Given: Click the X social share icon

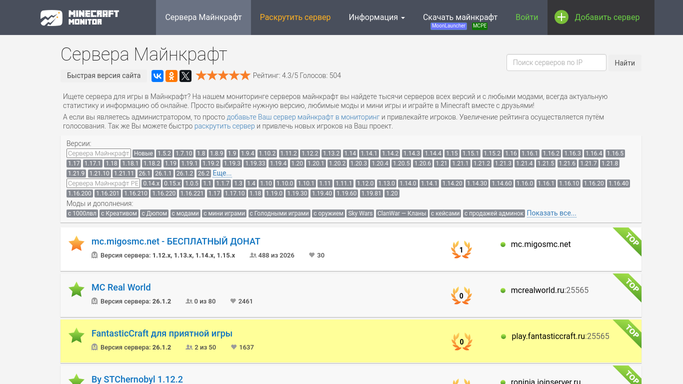Looking at the screenshot, I should 185,76.
